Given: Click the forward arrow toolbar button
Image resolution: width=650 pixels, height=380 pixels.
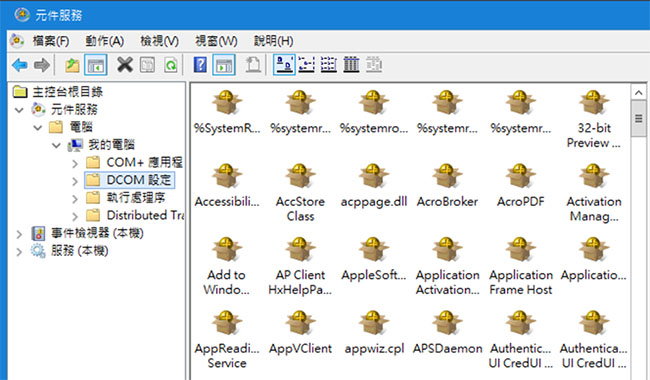Looking at the screenshot, I should point(41,65).
